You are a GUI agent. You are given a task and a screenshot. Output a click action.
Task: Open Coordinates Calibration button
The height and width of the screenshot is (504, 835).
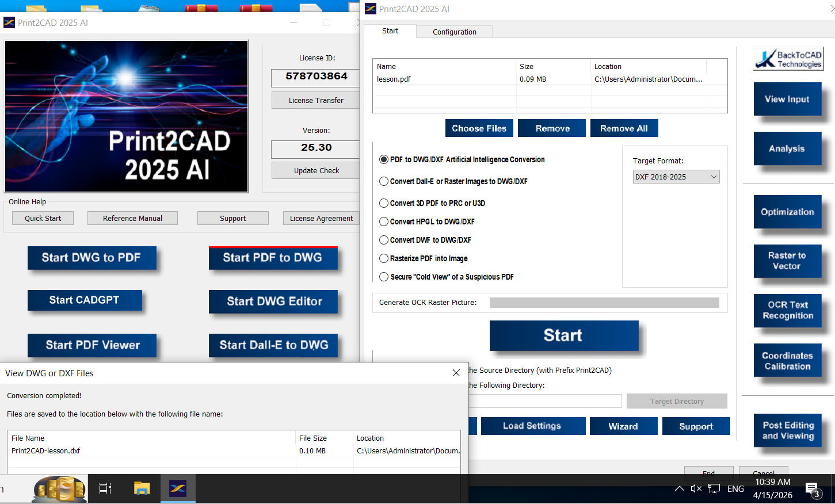tap(787, 361)
